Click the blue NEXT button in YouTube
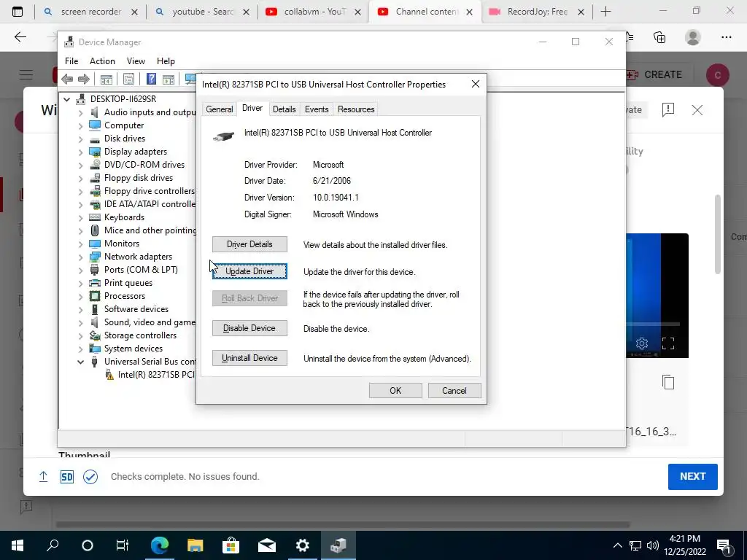This screenshot has height=560, width=747. pyautogui.click(x=693, y=477)
